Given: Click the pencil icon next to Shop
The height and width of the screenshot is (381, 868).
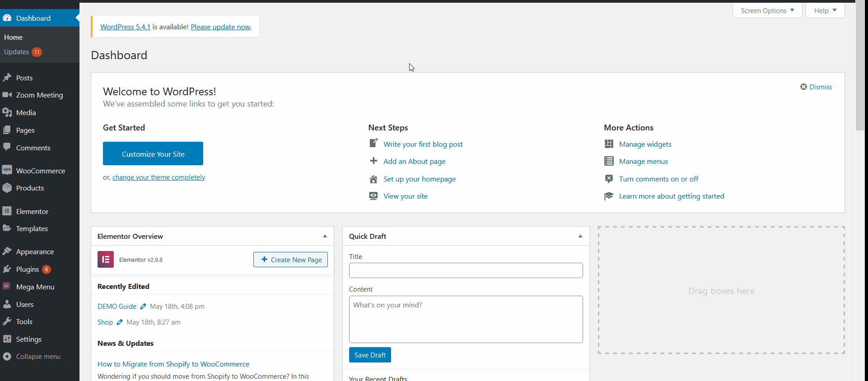Looking at the screenshot, I should (x=120, y=322).
